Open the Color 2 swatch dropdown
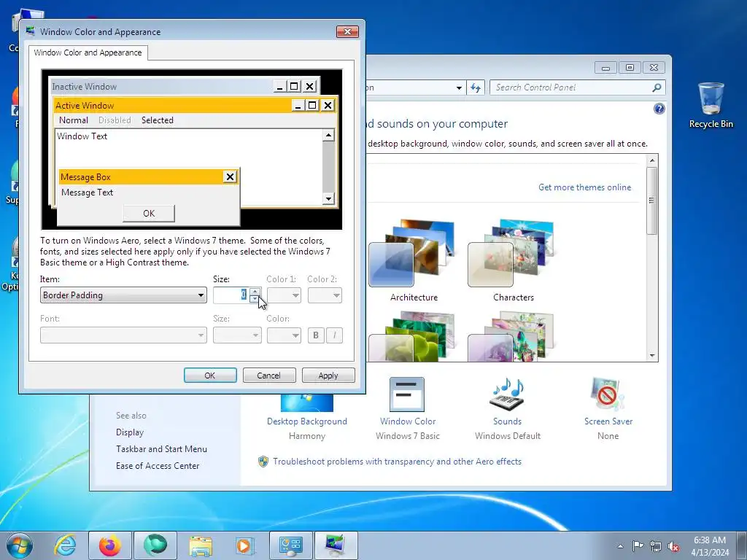Viewport: 747px width, 560px height. 325,295
